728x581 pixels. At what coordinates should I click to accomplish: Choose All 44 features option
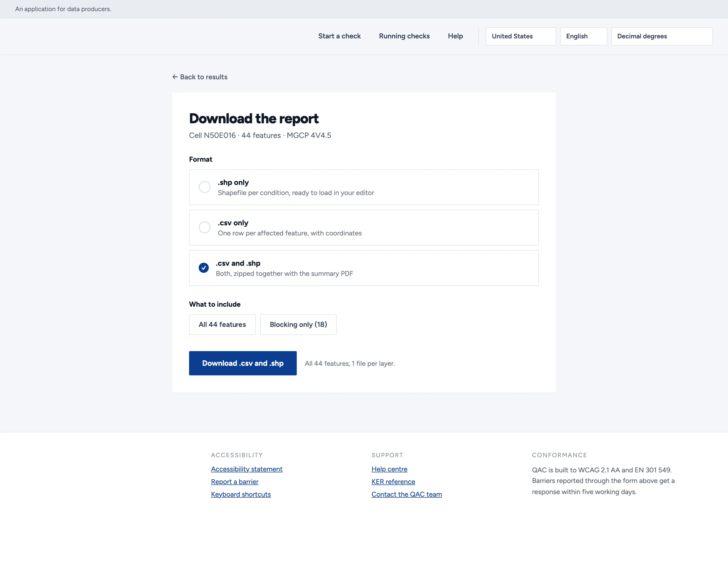pos(222,325)
